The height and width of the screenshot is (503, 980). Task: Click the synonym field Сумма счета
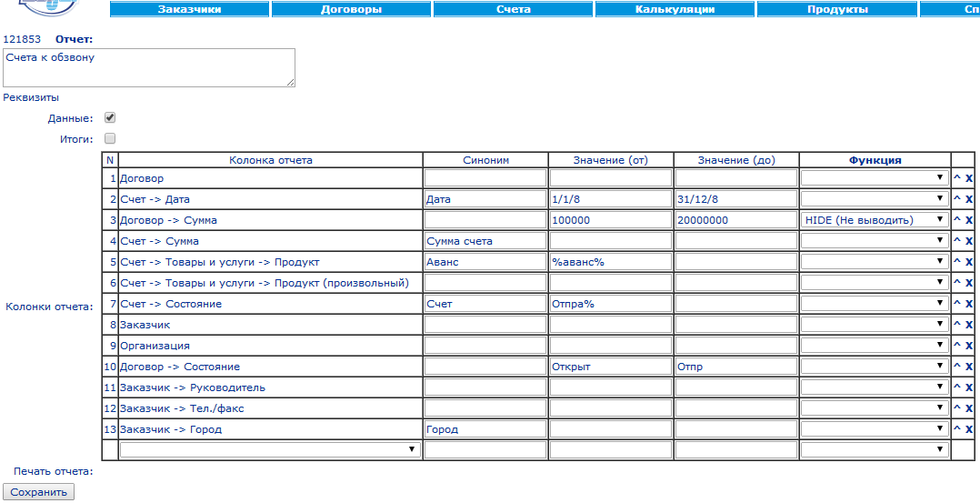coord(485,241)
